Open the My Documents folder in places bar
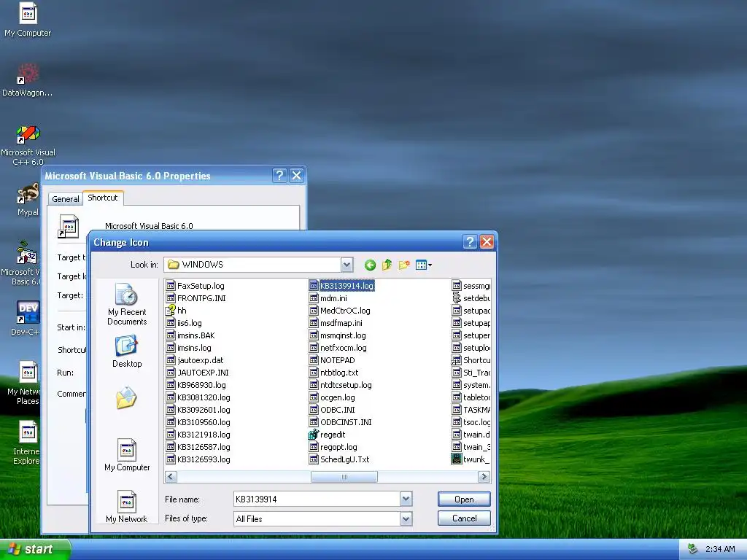 (x=127, y=398)
